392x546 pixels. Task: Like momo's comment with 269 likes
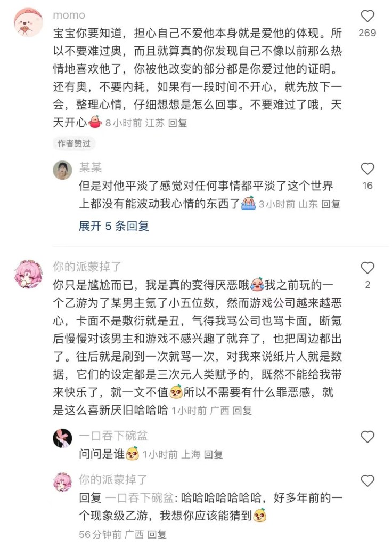tap(367, 16)
